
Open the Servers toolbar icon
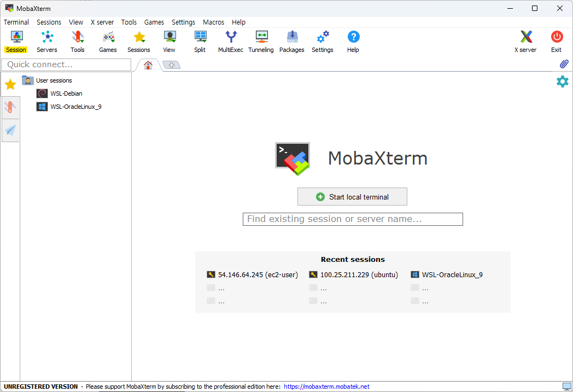(47, 42)
